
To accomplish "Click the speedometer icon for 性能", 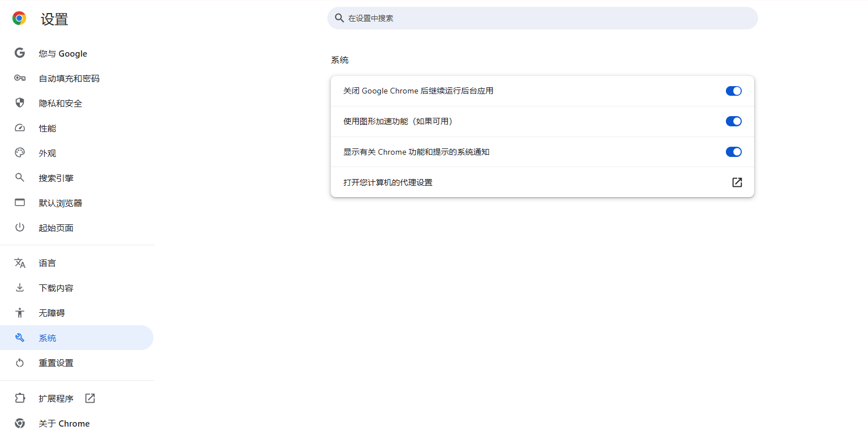I will (x=20, y=128).
